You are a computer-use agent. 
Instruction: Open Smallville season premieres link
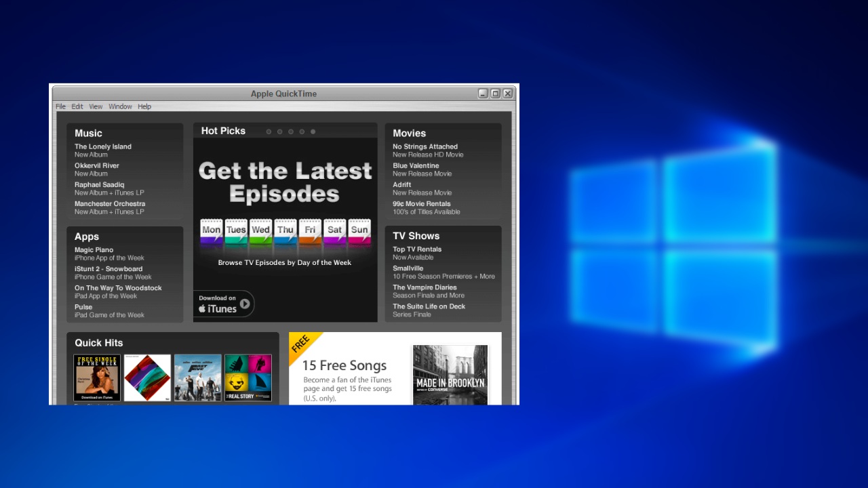(443, 272)
